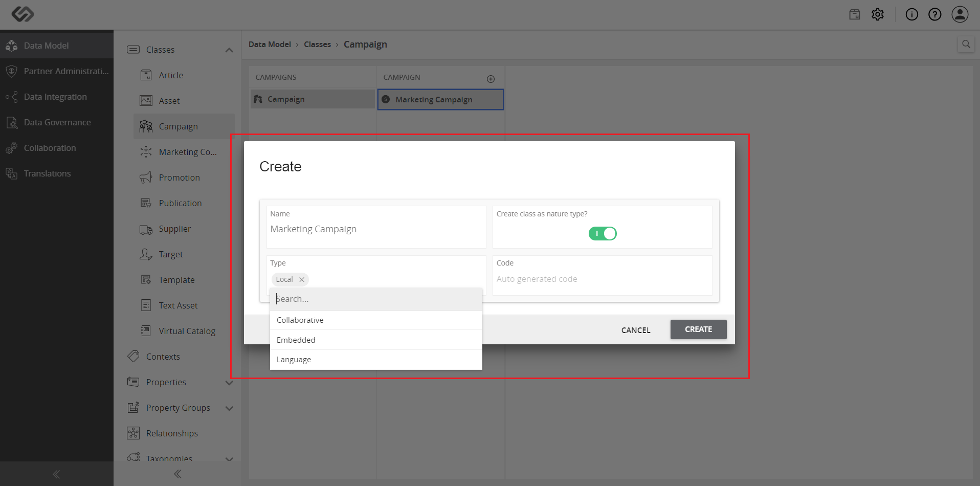Select the Campaign item in CAMPAIGNS column
980x486 pixels.
[313, 99]
